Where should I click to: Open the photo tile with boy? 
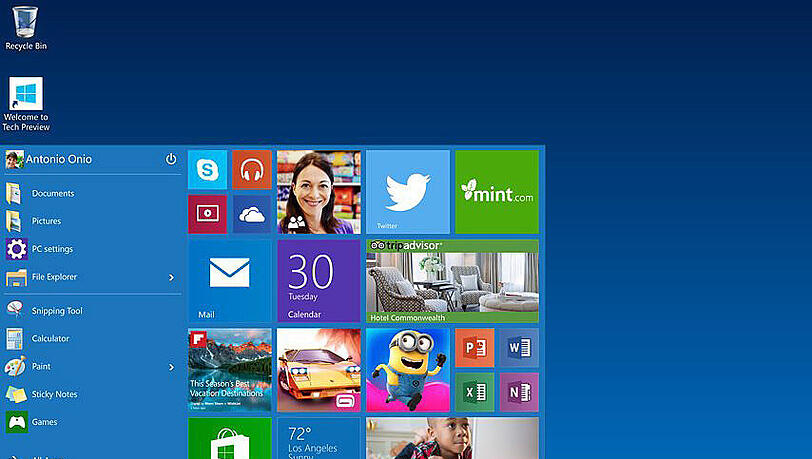click(x=453, y=438)
